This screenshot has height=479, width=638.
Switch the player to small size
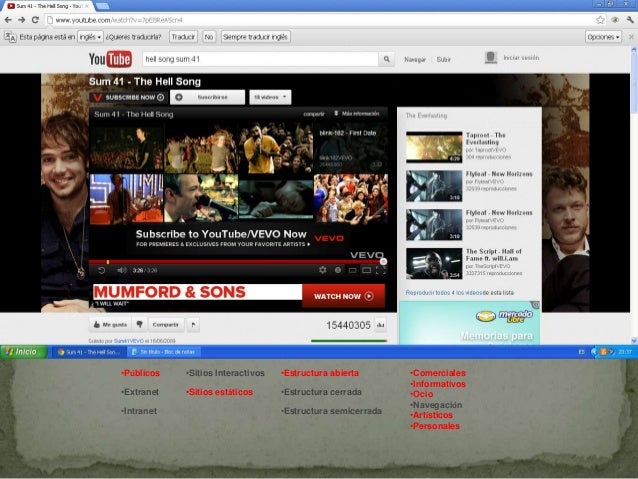352,270
